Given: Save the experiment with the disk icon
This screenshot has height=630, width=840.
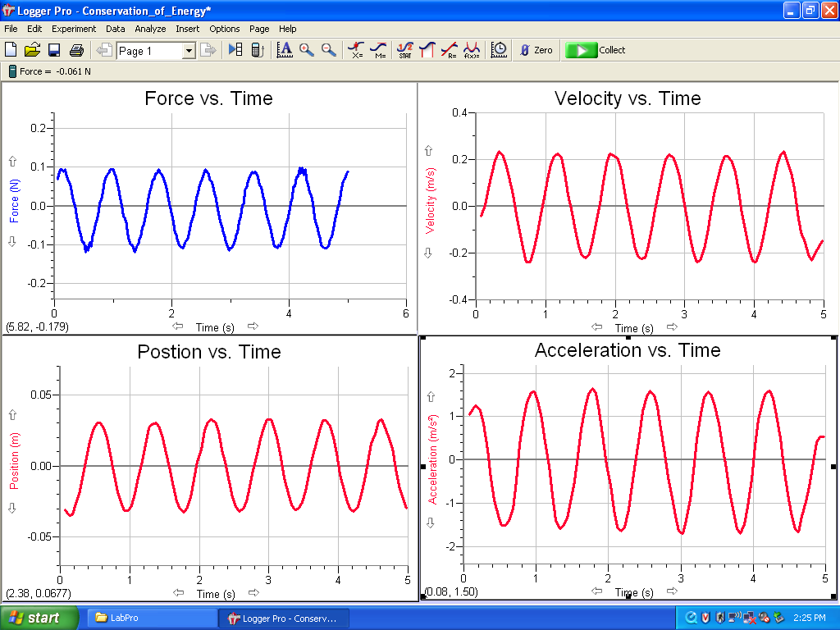Looking at the screenshot, I should (x=54, y=50).
